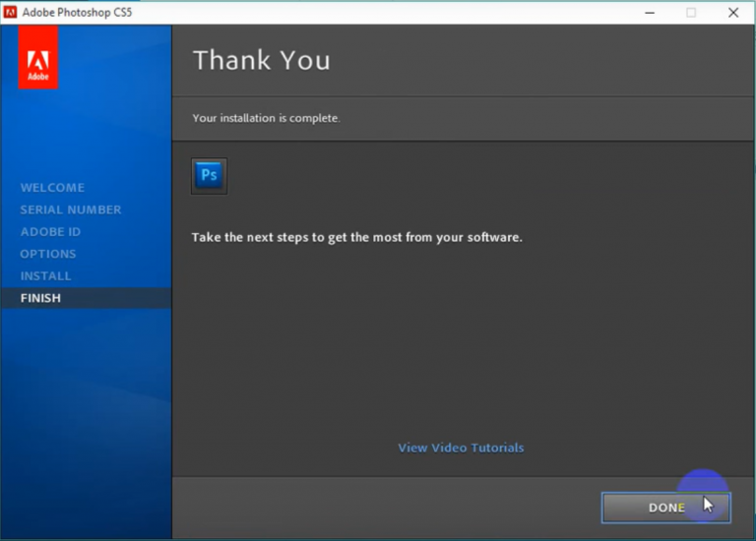Minimize the Adobe Photoshop CS5 installer window
The width and height of the screenshot is (756, 541).
click(x=650, y=13)
